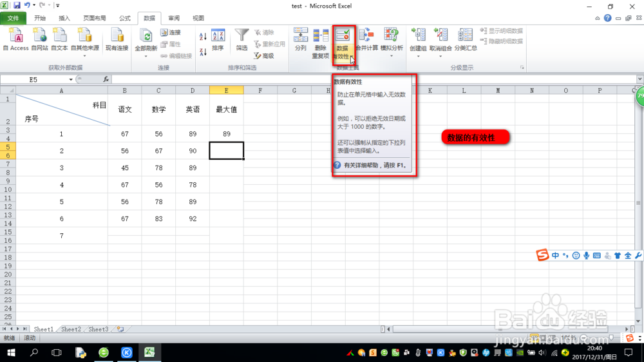Undo last action in quick access toolbar
Image resolution: width=644 pixels, height=362 pixels.
pos(27,5)
